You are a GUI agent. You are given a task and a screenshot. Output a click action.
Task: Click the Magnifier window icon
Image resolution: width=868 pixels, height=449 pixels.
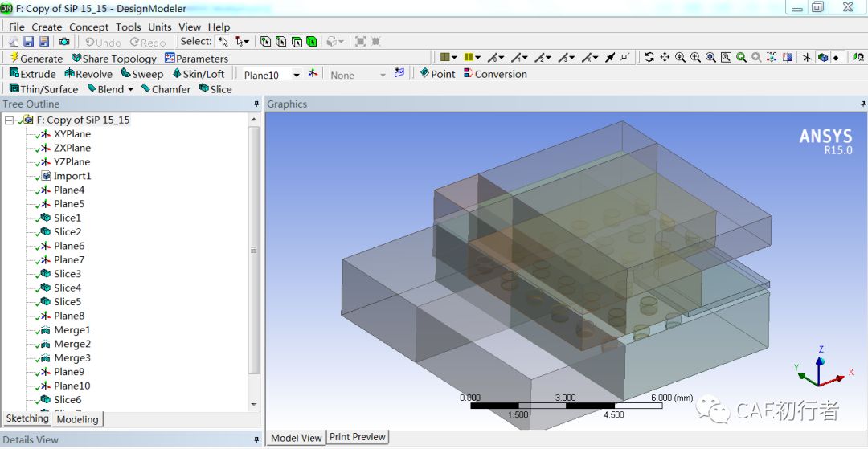click(726, 57)
